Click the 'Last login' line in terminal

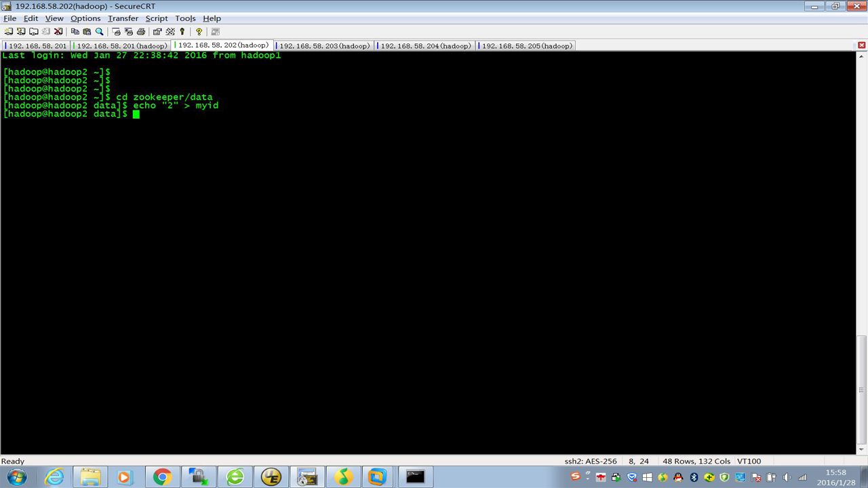[142, 56]
